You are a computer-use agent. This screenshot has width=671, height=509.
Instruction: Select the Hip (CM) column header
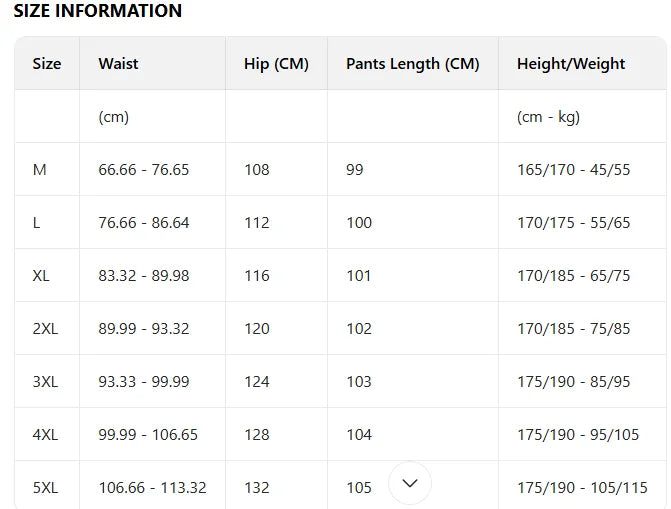click(x=276, y=64)
